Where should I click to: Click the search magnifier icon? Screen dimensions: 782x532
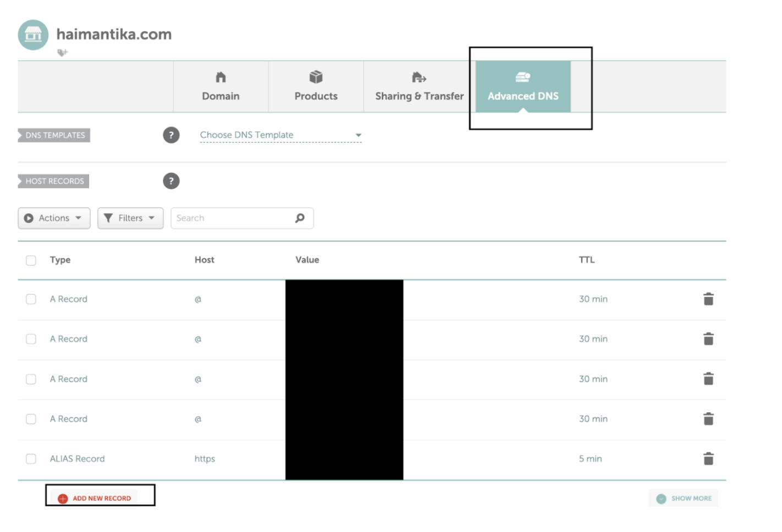click(x=300, y=218)
